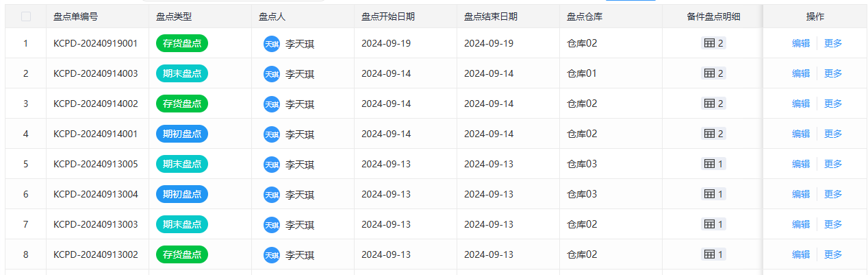
Task: Click 编辑 for row 8
Action: click(x=801, y=254)
